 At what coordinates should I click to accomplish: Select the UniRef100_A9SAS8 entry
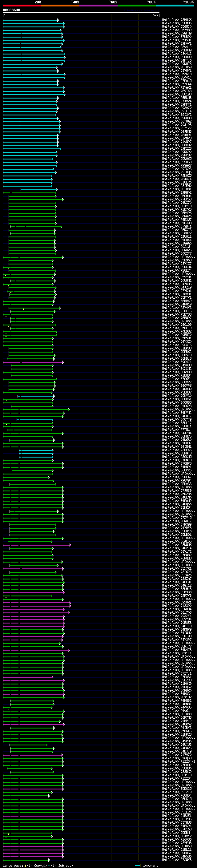pos(177,162)
